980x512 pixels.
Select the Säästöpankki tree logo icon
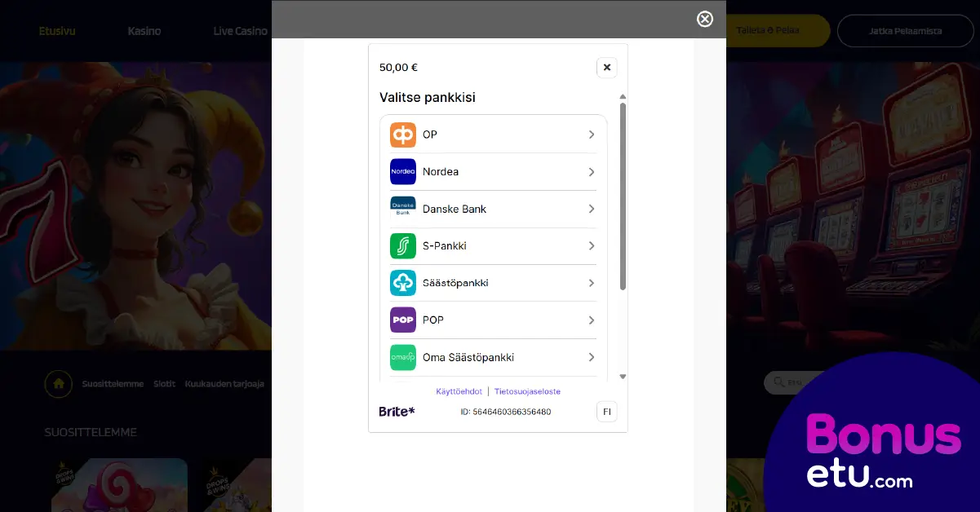click(x=403, y=283)
